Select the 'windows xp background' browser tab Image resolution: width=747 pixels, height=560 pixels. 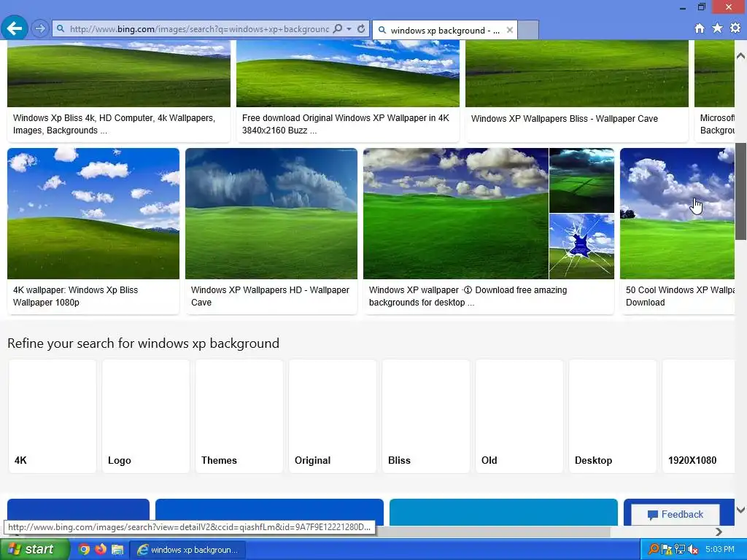point(444,30)
